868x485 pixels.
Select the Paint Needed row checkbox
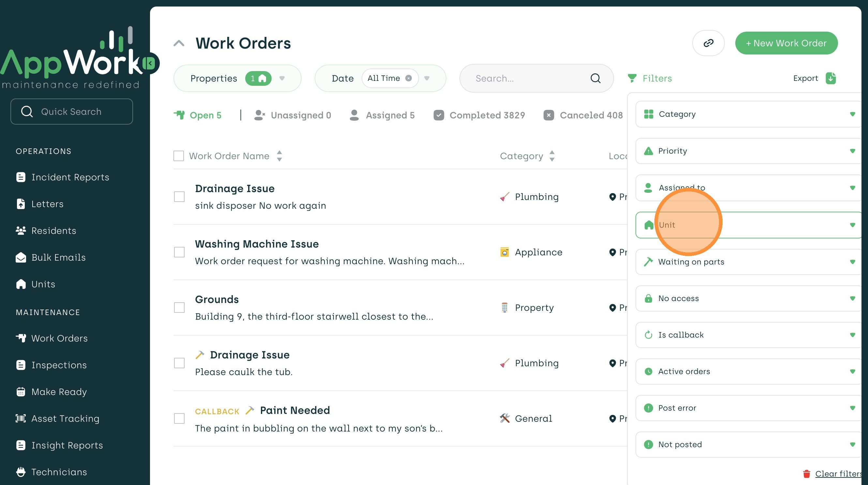179,418
